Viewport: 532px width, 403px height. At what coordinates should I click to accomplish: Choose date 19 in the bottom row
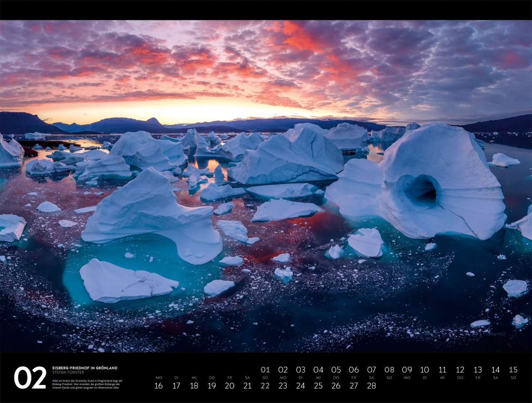tap(212, 386)
